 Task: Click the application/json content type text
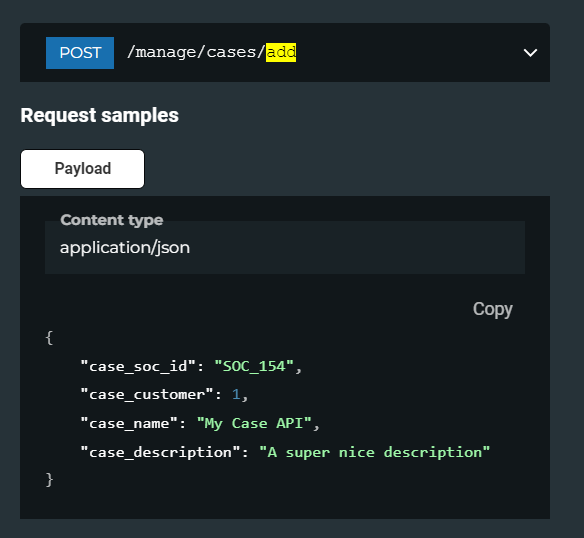point(125,248)
